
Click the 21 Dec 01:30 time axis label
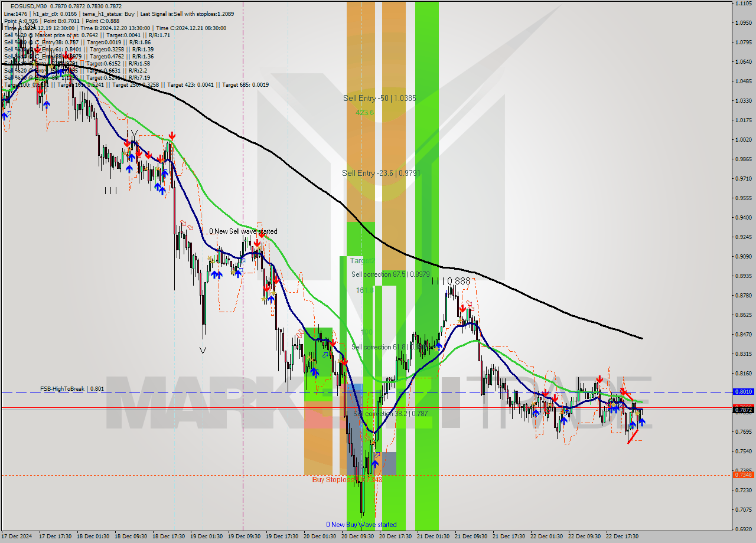pyautogui.click(x=433, y=537)
